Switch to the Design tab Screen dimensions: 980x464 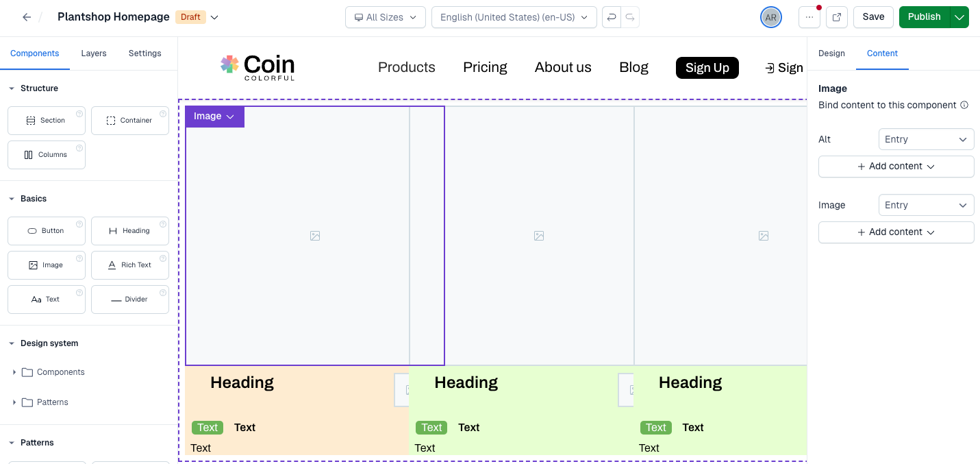tap(831, 53)
